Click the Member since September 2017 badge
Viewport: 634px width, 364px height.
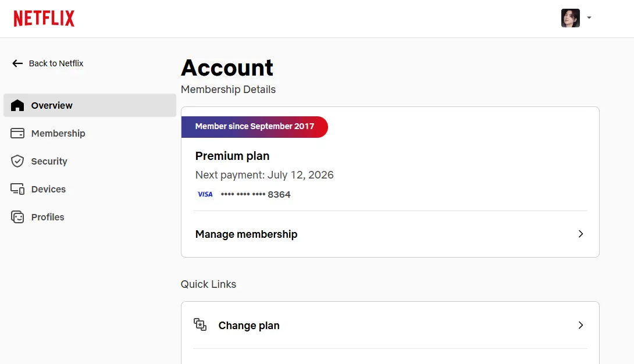[255, 127]
